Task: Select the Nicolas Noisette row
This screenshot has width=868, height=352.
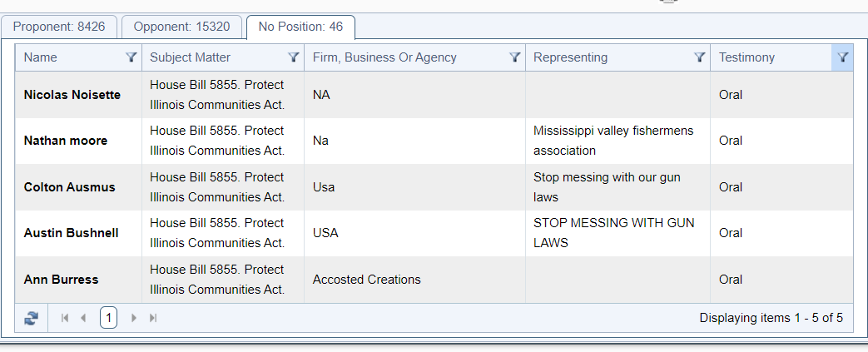Action: 434,95
